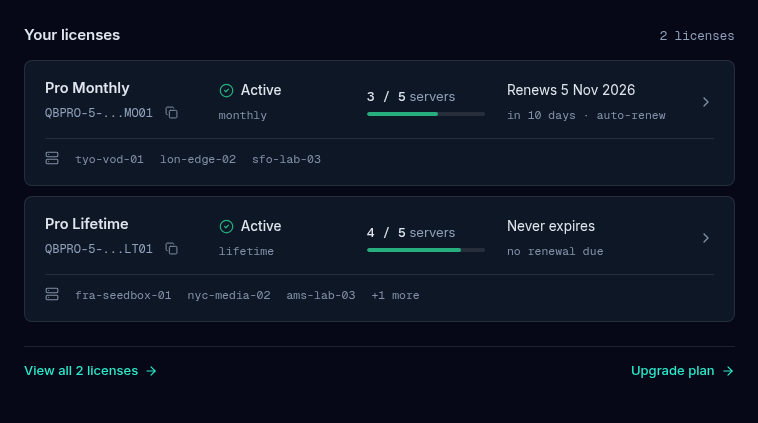
Task: Select the sfo-lab-03 server tag
Action: (x=286, y=160)
